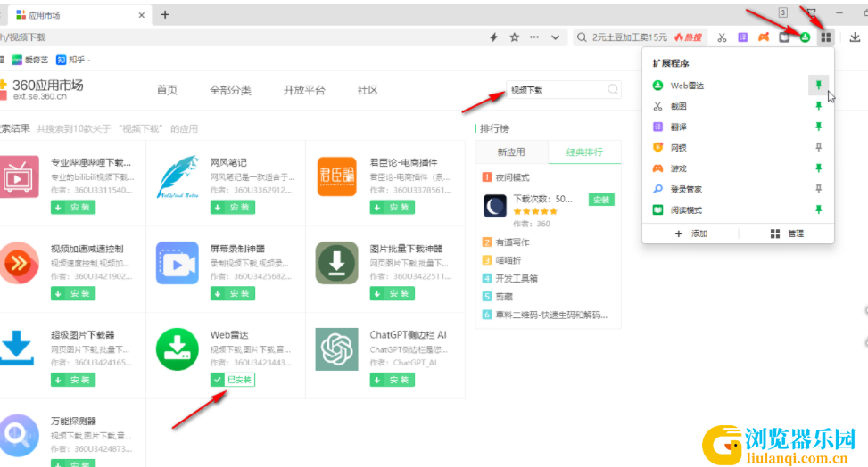Go to 首页 in the app market
868x467 pixels.
pos(167,90)
